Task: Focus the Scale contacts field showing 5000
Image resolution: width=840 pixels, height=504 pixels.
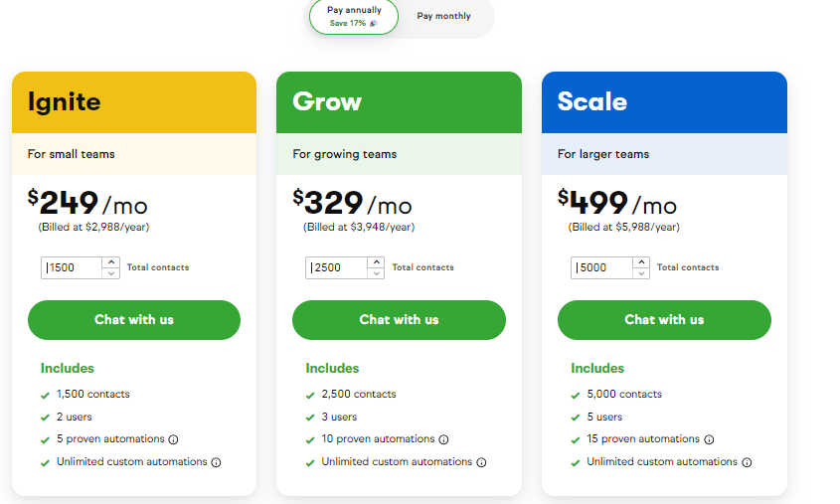Action: point(602,267)
